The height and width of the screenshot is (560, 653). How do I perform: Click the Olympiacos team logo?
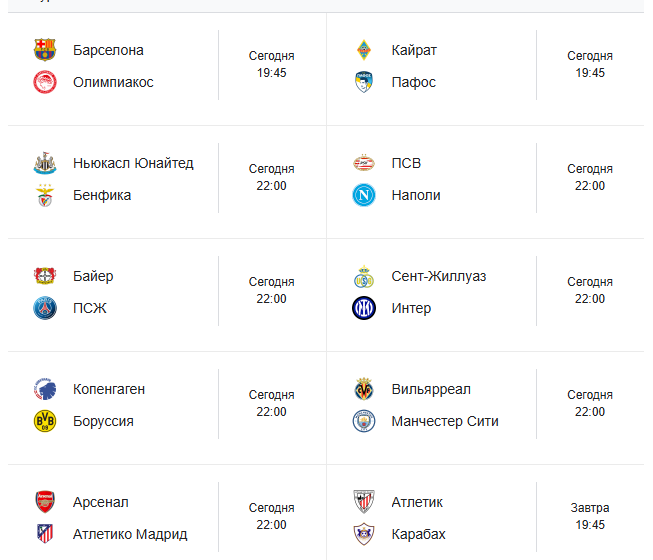[x=45, y=82]
